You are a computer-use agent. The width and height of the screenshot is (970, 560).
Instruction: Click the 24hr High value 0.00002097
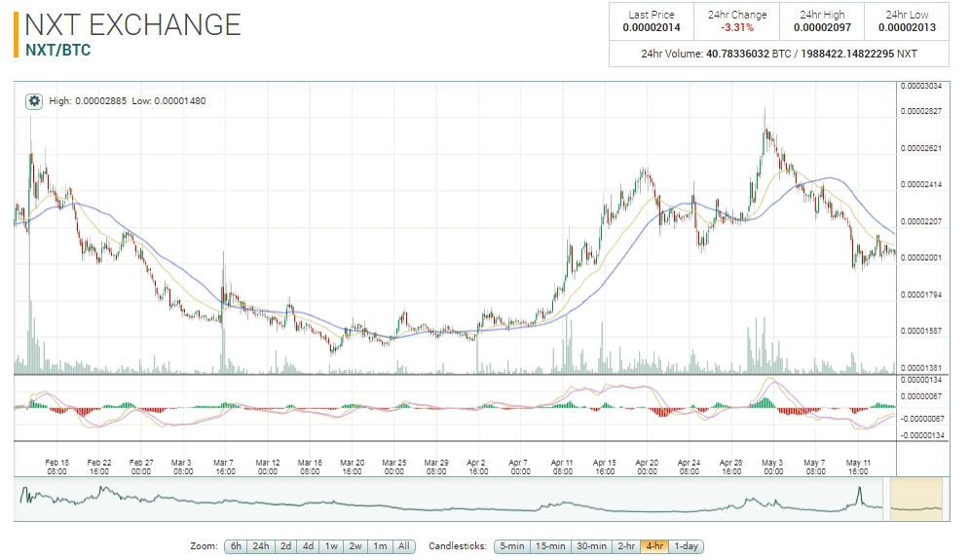point(822,28)
